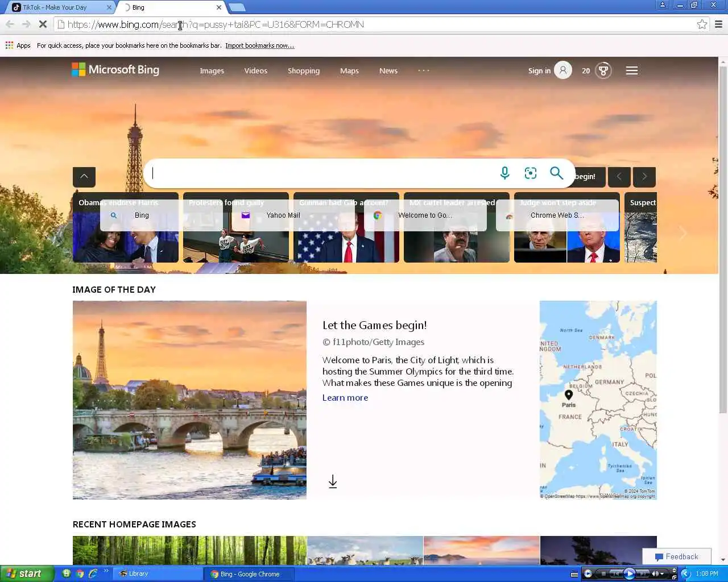The image size is (728, 582).
Task: Expand quick launch overflow chevron
Action: click(x=106, y=571)
